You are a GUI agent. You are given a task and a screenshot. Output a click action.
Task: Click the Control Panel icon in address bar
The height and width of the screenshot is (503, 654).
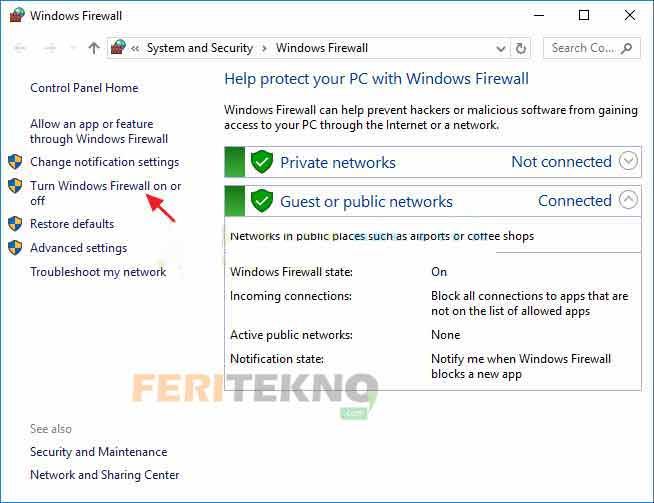coord(118,48)
